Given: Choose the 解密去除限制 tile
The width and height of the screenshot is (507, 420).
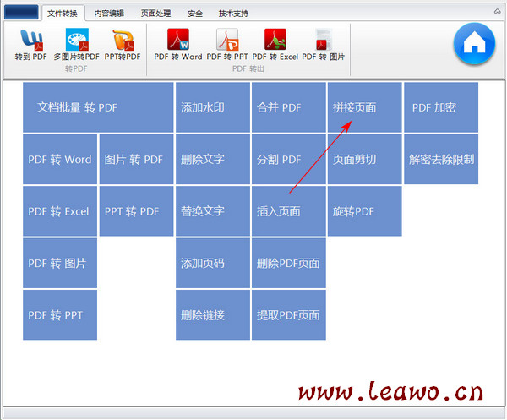Looking at the screenshot, I should [441, 160].
